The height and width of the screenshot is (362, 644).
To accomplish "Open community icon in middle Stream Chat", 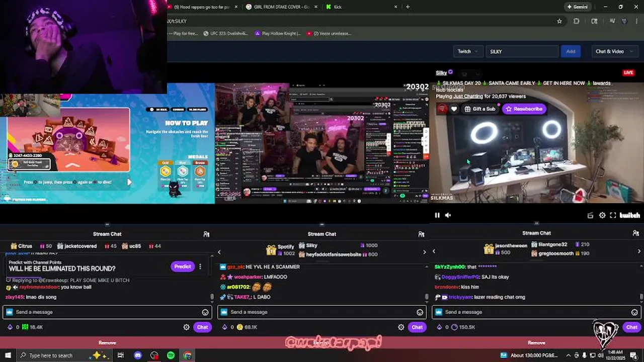I will tap(421, 234).
